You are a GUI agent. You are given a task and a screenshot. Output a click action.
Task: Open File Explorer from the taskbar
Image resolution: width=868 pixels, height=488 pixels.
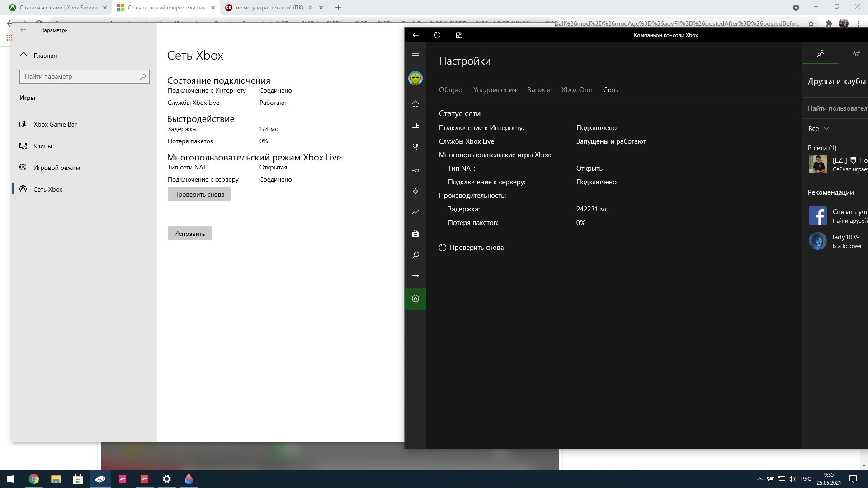tap(56, 479)
